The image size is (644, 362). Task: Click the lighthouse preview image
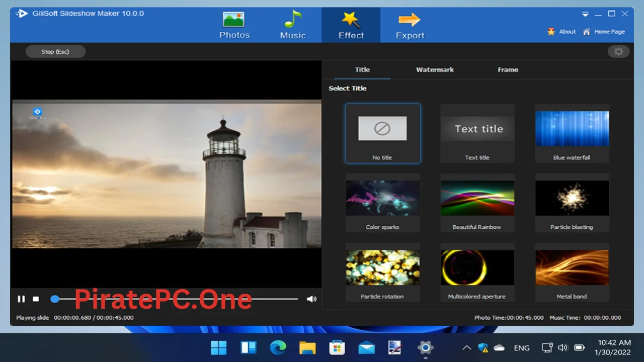[x=167, y=174]
